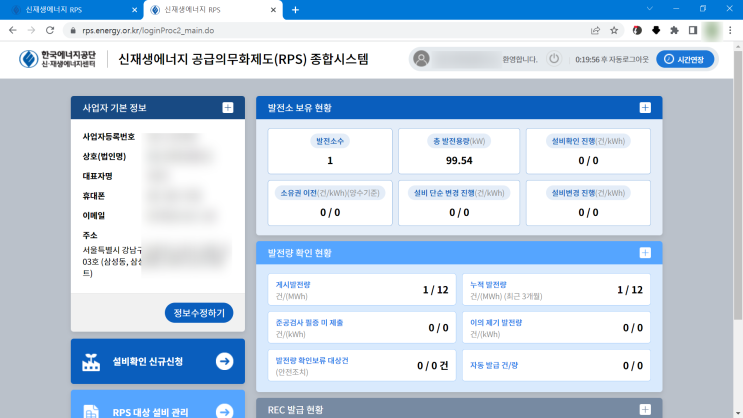Click the auto-logout countdown timer text
Viewport: 743px width, 418px height.
click(x=612, y=59)
